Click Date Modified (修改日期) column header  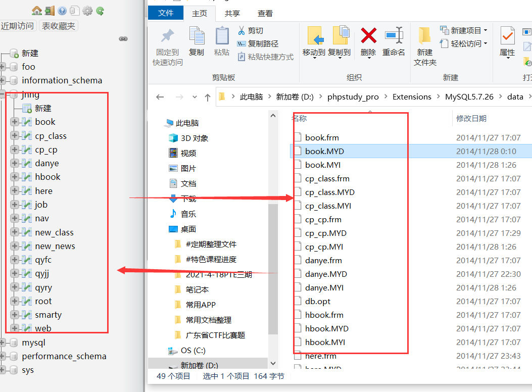(x=471, y=118)
